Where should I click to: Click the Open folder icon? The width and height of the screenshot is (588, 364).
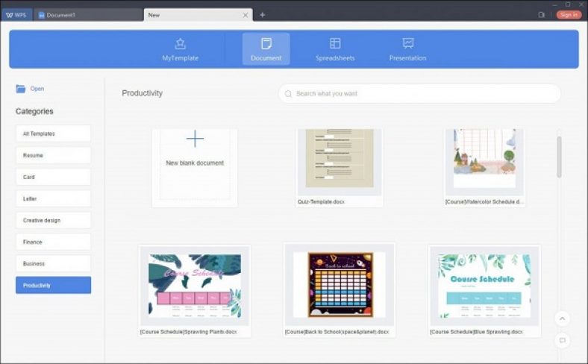(21, 89)
